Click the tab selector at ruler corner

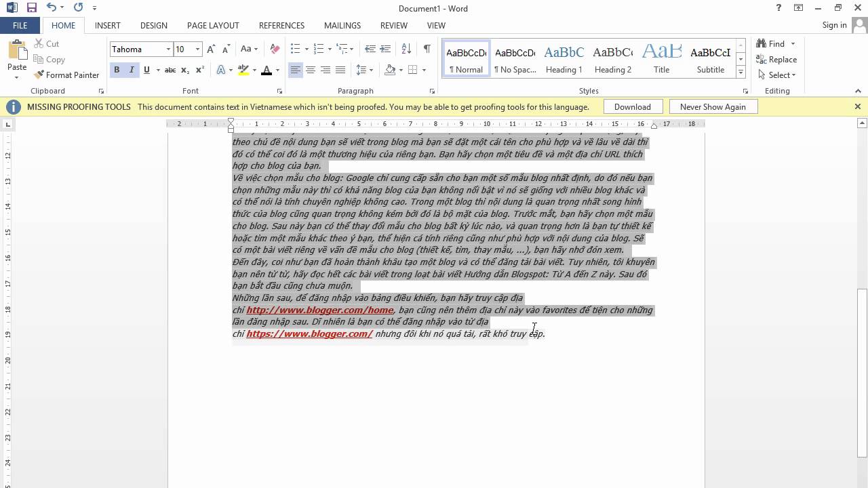pyautogui.click(x=8, y=124)
